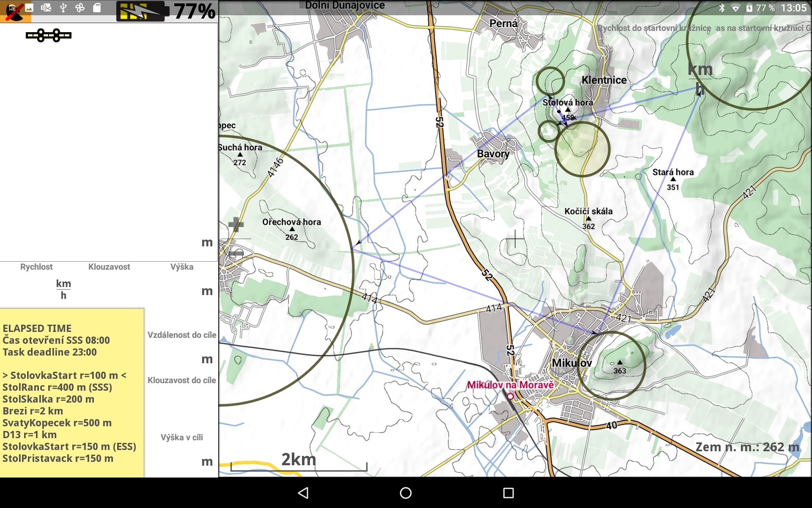This screenshot has width=812, height=508.
Task: Tap the Outlook mail notification icon
Action: pyautogui.click(x=46, y=8)
